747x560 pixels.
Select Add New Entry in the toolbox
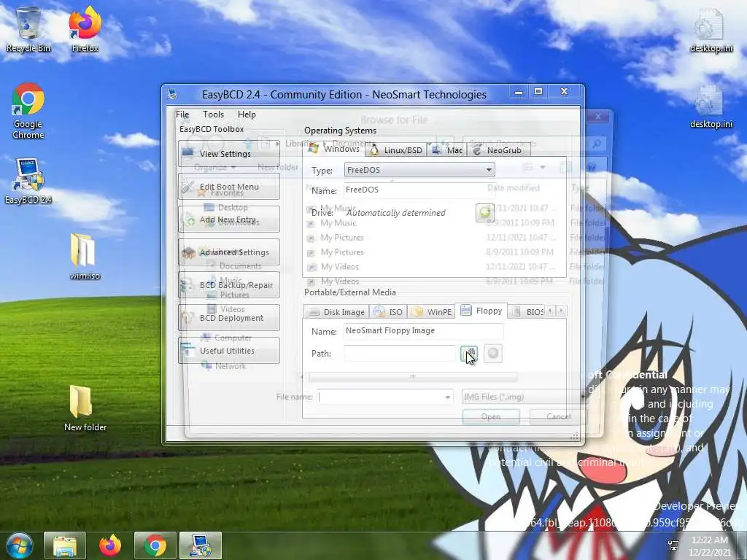point(228,219)
